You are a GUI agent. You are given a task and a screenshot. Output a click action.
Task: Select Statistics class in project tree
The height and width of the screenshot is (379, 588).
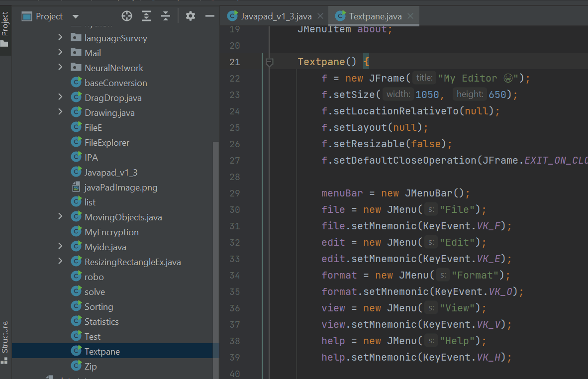click(x=101, y=322)
